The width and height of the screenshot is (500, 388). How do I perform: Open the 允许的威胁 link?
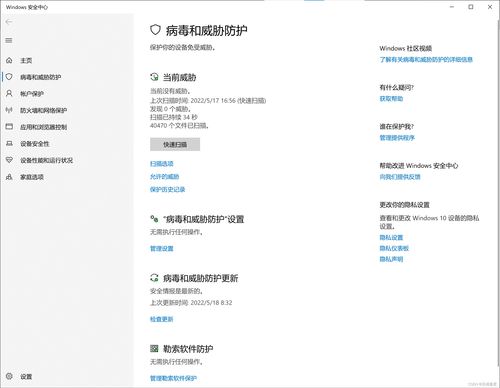[165, 176]
